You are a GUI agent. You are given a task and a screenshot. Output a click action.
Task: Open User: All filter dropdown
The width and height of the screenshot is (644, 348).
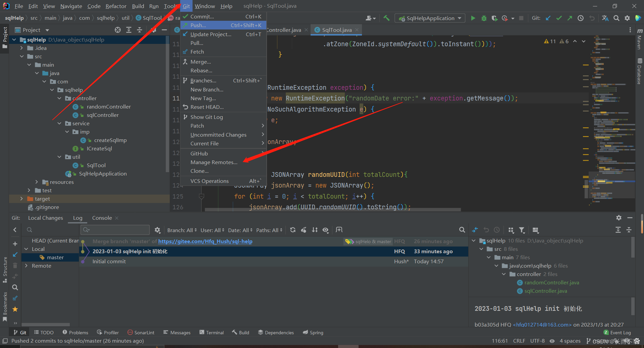tap(213, 230)
